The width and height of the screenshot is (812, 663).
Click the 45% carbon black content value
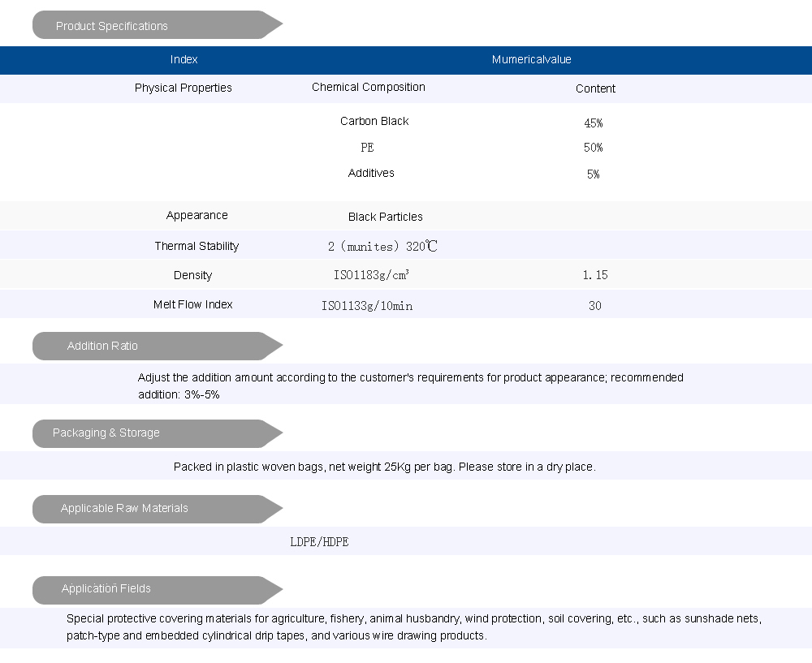click(x=594, y=123)
